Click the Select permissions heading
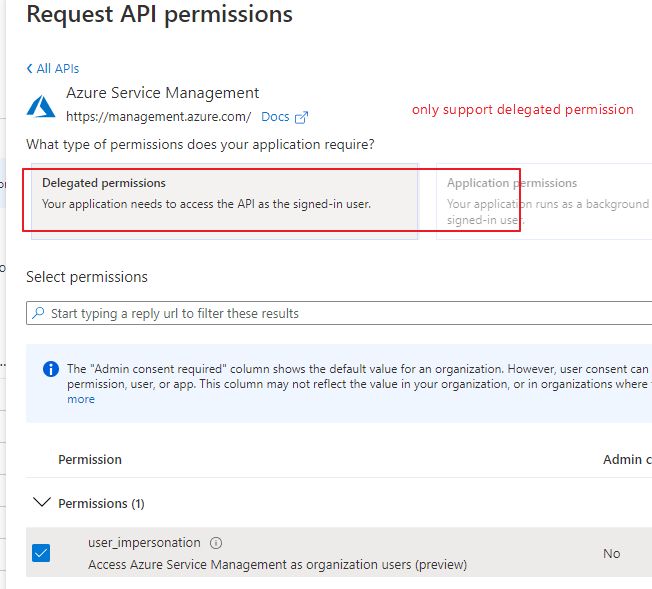The image size is (652, 589). pos(87,277)
